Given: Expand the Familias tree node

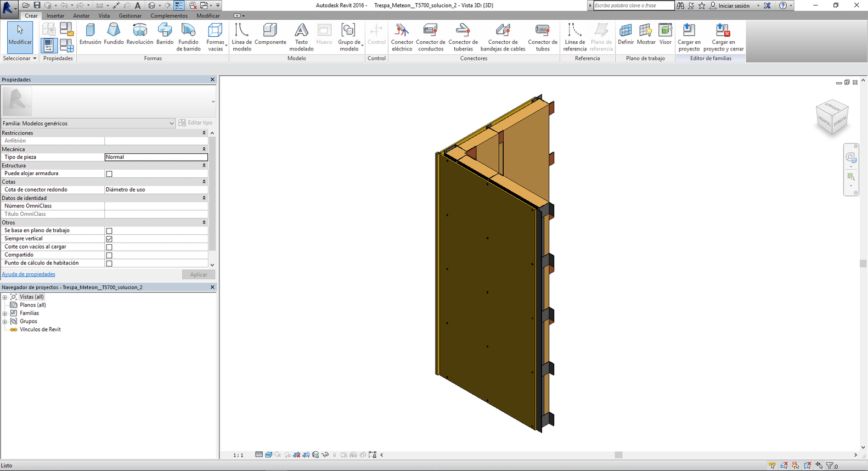Looking at the screenshot, I should pos(5,313).
